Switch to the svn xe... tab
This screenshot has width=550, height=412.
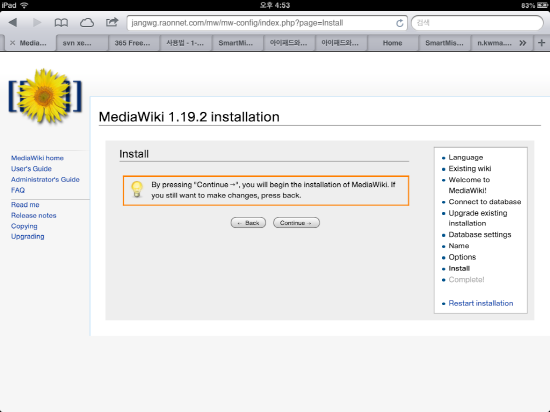point(82,43)
